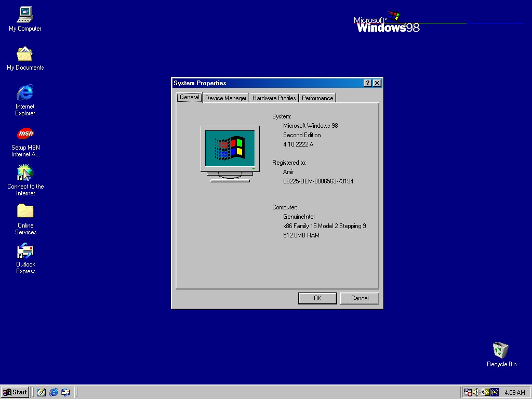
Task: Switch to the Device Manager tab
Action: tap(225, 98)
